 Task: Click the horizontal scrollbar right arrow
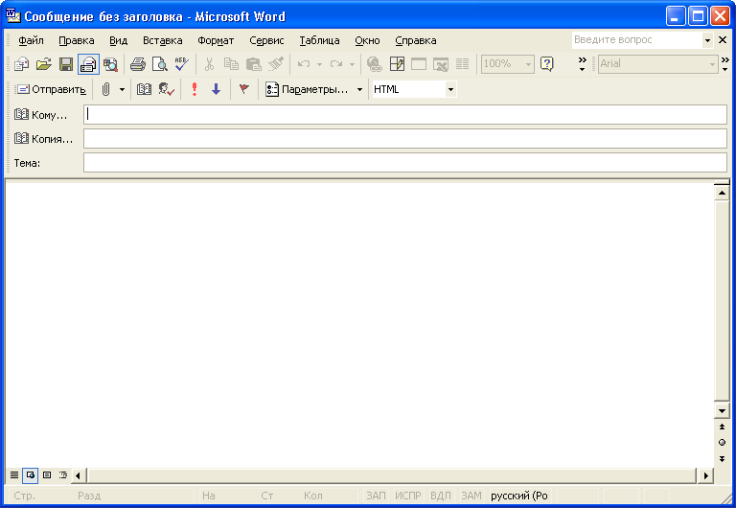click(705, 476)
